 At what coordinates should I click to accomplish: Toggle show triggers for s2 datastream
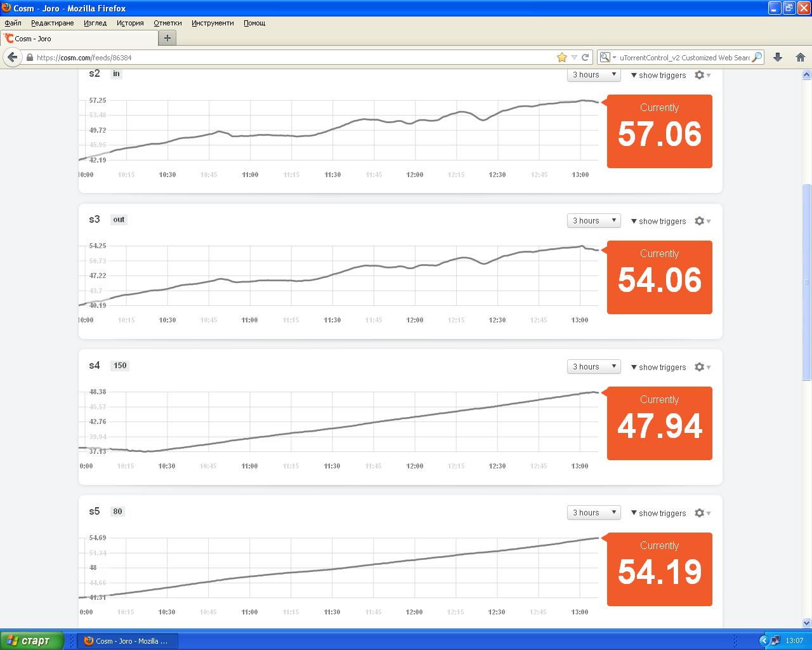pos(658,75)
